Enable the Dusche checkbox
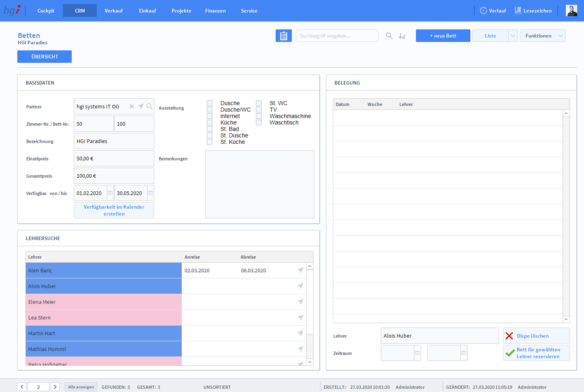The image size is (584, 392). point(210,103)
